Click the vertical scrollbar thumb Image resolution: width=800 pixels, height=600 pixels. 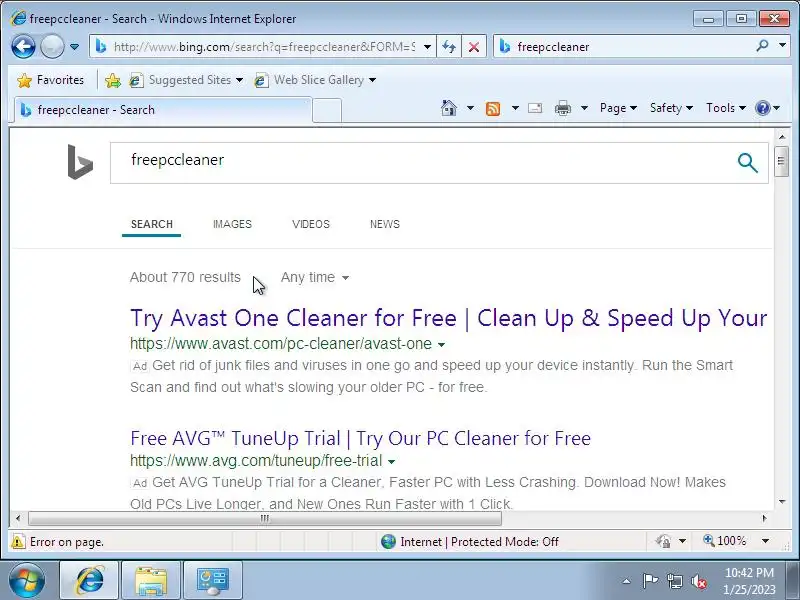(x=781, y=161)
